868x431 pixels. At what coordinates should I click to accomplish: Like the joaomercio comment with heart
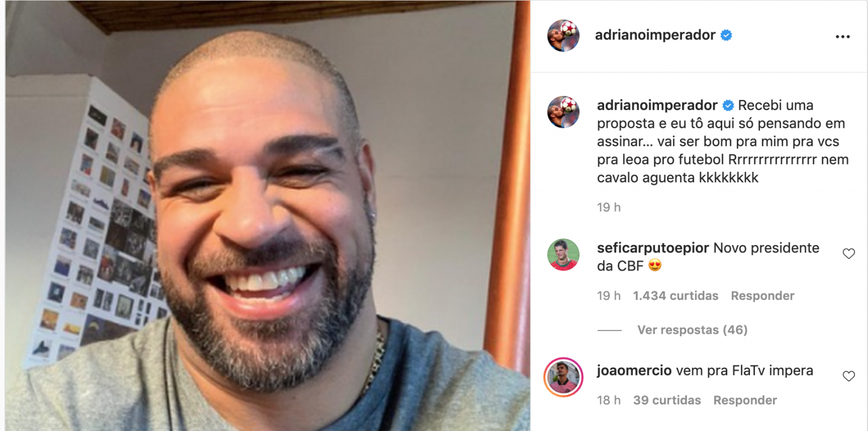[848, 376]
